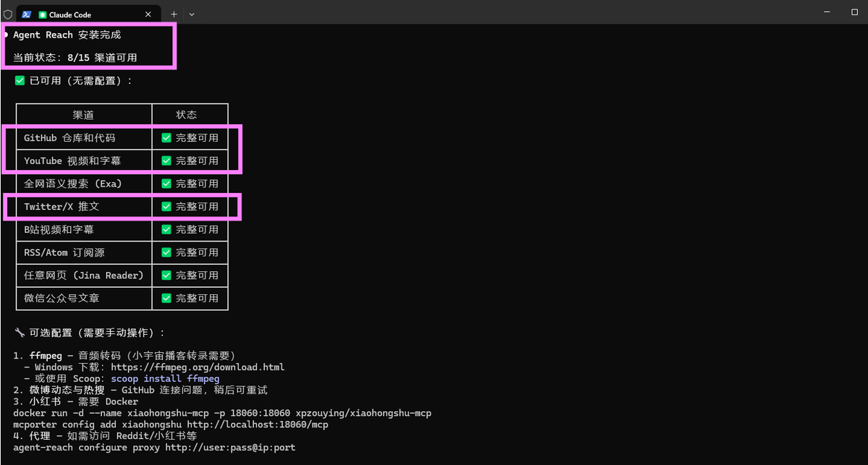This screenshot has width=868, height=465.
Task: Click the 'Agent Reach 安装完成' heading text
Action: point(67,35)
